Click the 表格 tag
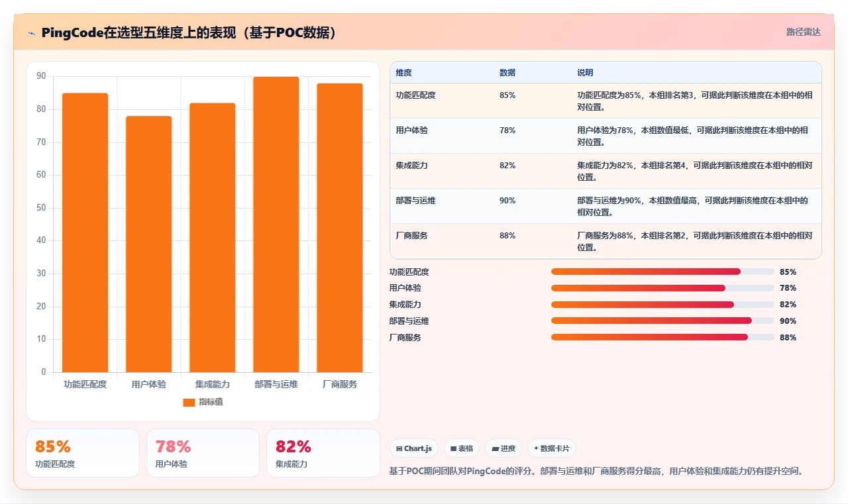 461,448
